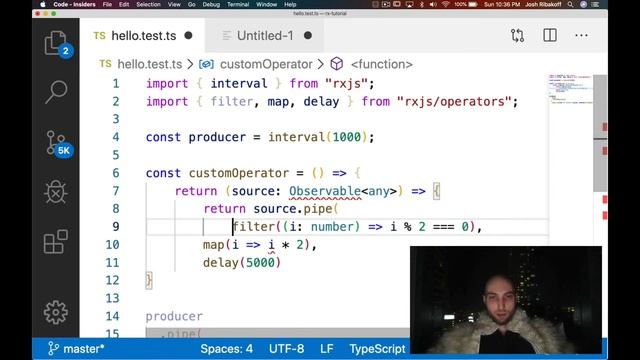Click the webcam video overlay
This screenshot has width=640, height=360.
(x=506, y=300)
